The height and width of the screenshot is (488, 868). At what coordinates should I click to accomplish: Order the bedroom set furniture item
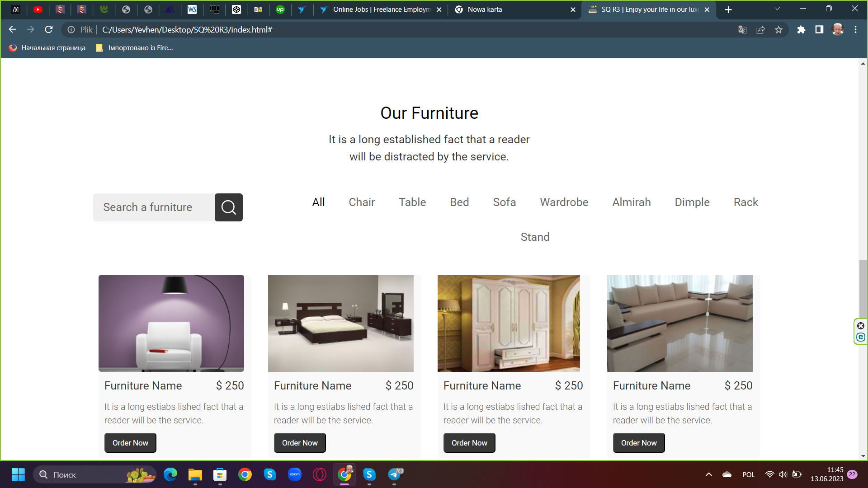(x=300, y=443)
